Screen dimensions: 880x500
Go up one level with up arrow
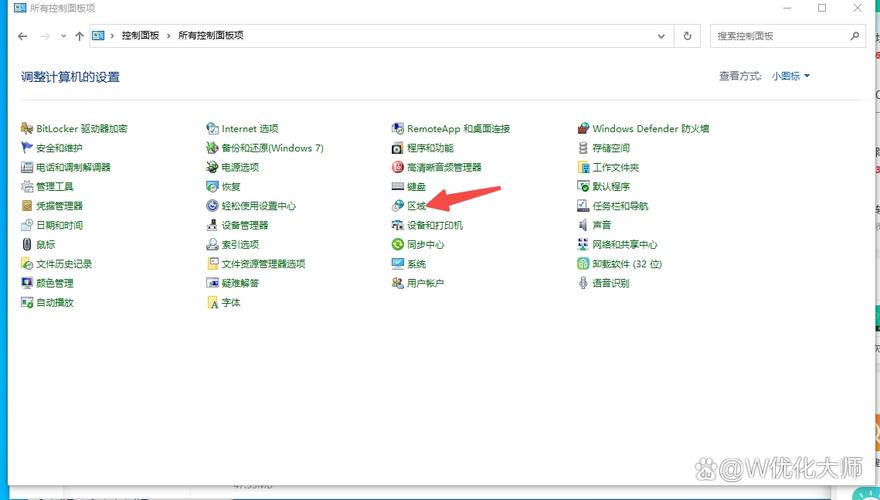[79, 36]
